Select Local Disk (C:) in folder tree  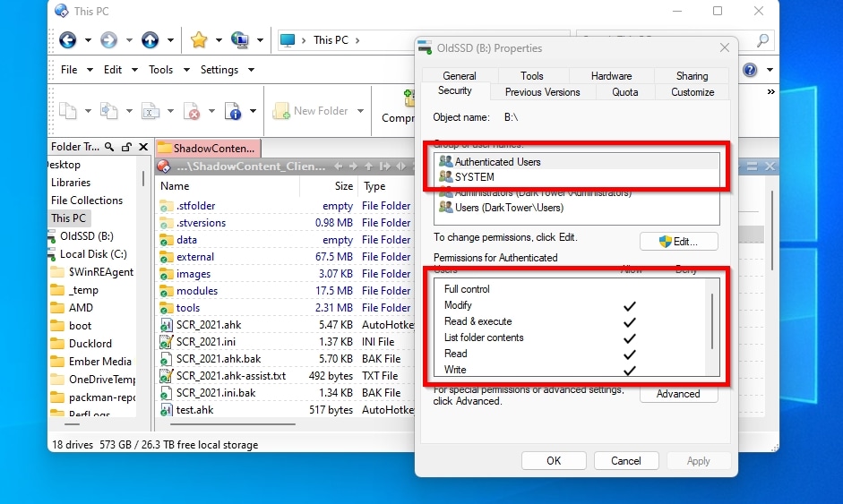[93, 254]
